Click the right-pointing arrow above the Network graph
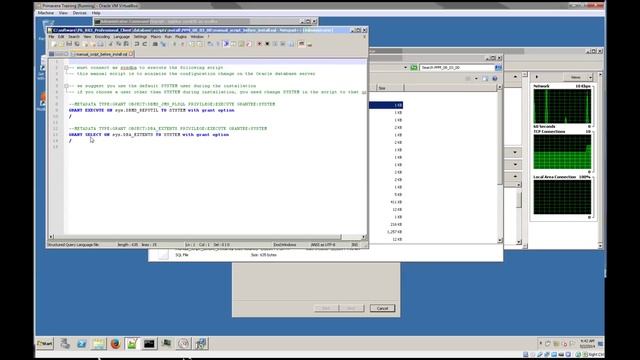 coord(537,77)
